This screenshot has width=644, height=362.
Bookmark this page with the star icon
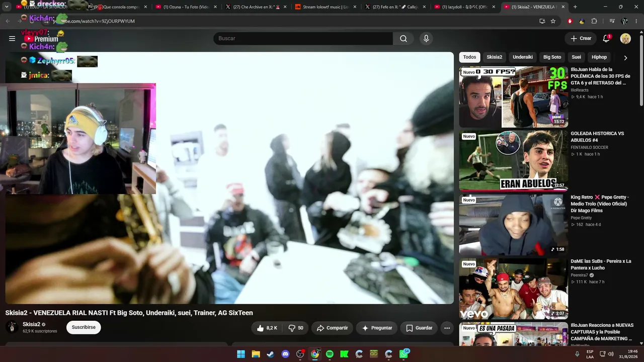click(x=553, y=21)
